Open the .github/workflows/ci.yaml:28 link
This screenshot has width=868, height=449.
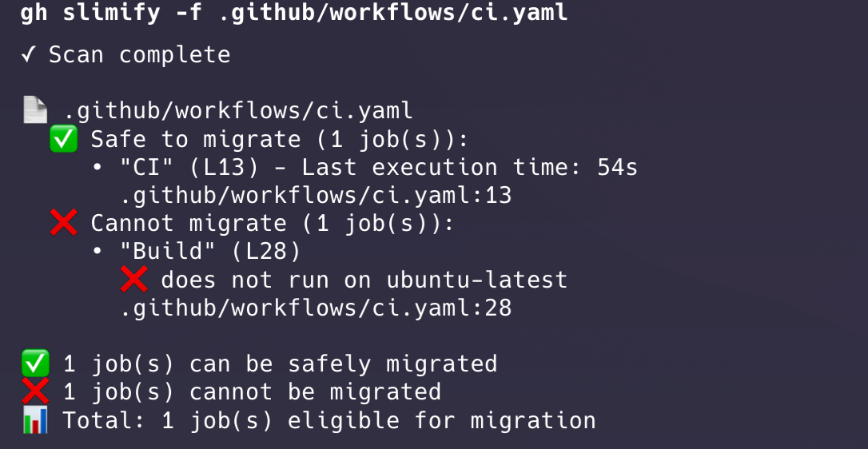click(x=316, y=308)
